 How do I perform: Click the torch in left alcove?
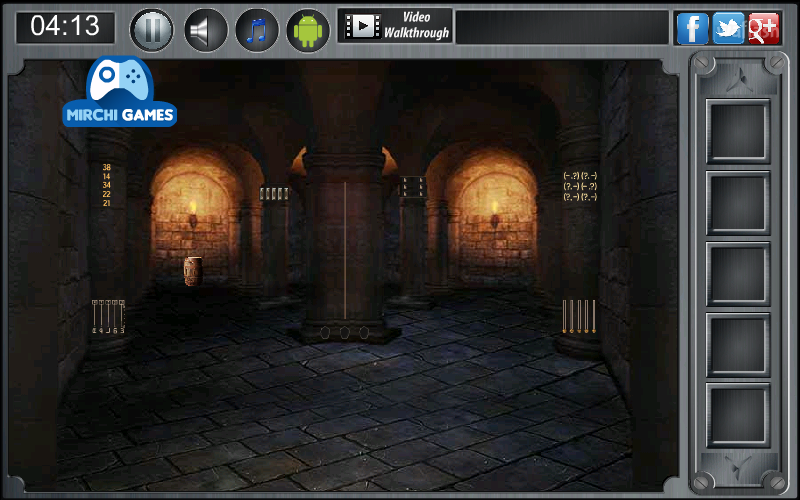point(193,214)
